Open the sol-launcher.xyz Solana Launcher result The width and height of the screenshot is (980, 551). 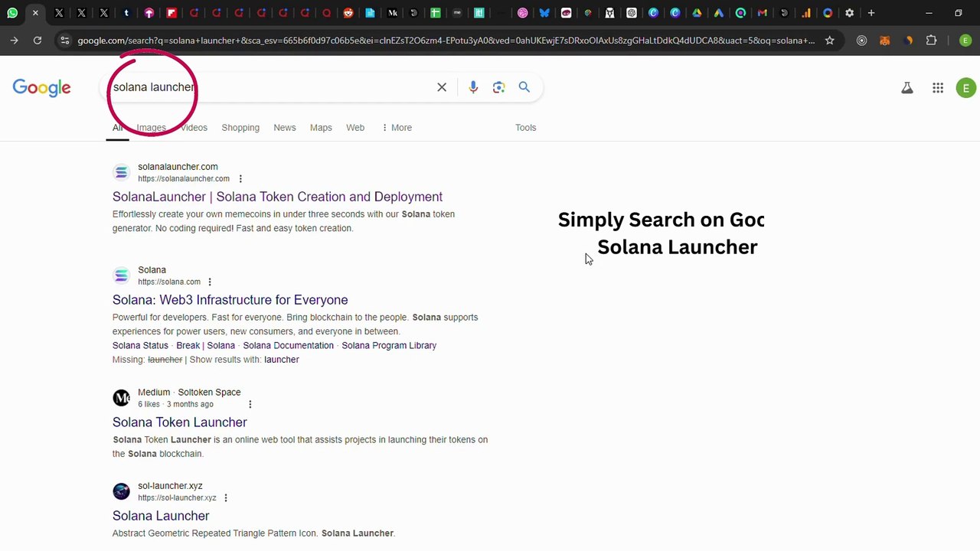[161, 516]
